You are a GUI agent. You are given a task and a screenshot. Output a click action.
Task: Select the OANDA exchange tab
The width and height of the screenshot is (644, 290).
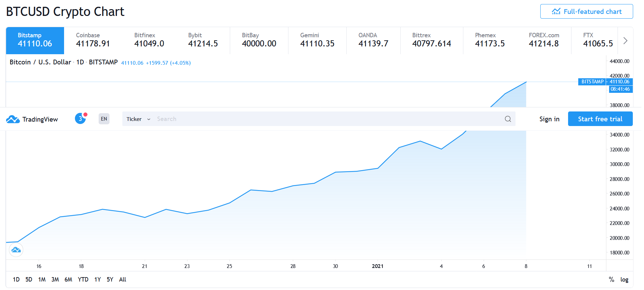pos(374,41)
